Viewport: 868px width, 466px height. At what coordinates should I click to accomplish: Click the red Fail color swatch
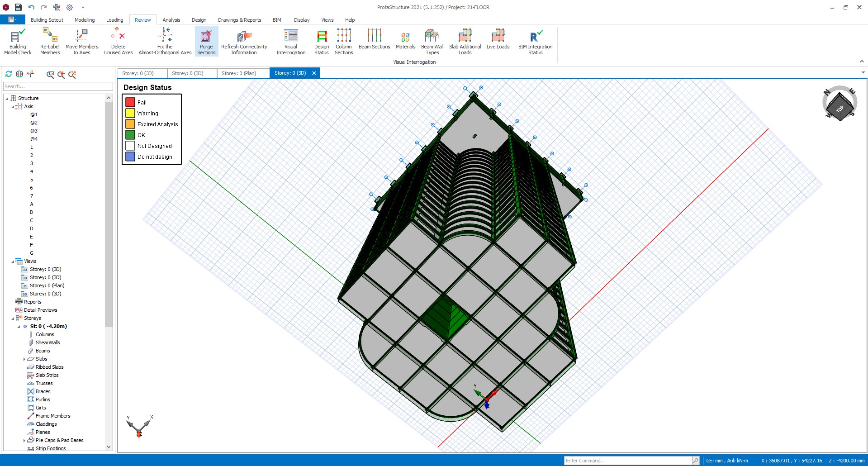(130, 102)
